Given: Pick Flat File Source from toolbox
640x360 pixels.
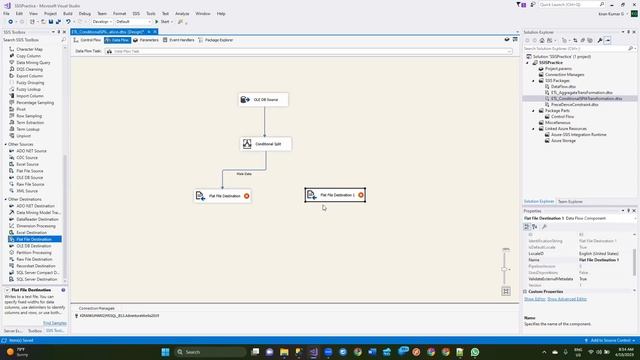Looking at the screenshot, I should (x=30, y=171).
